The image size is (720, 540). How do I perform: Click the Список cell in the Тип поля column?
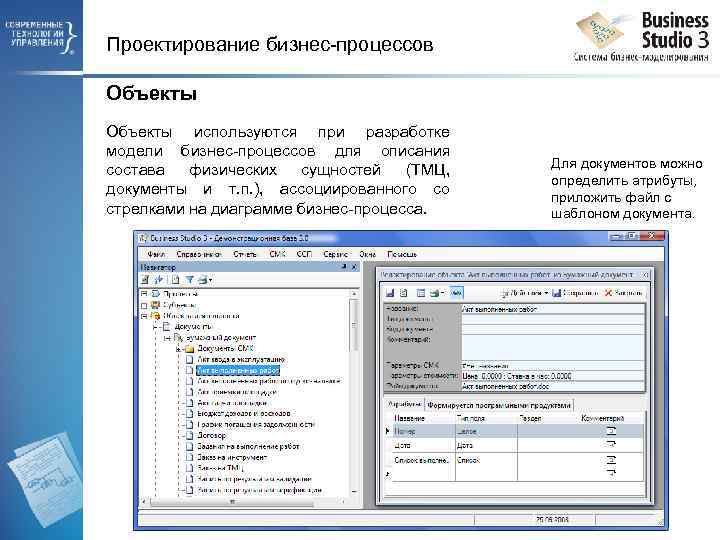point(486,460)
